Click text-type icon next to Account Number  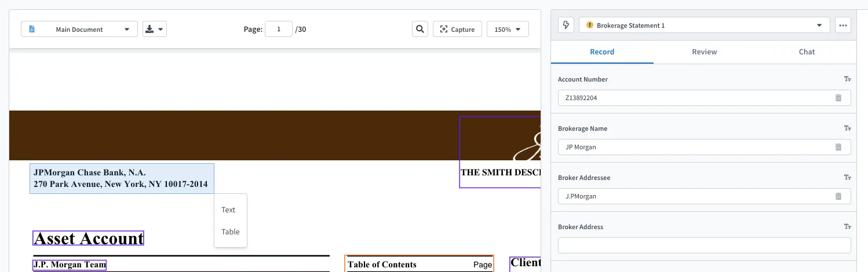(847, 79)
